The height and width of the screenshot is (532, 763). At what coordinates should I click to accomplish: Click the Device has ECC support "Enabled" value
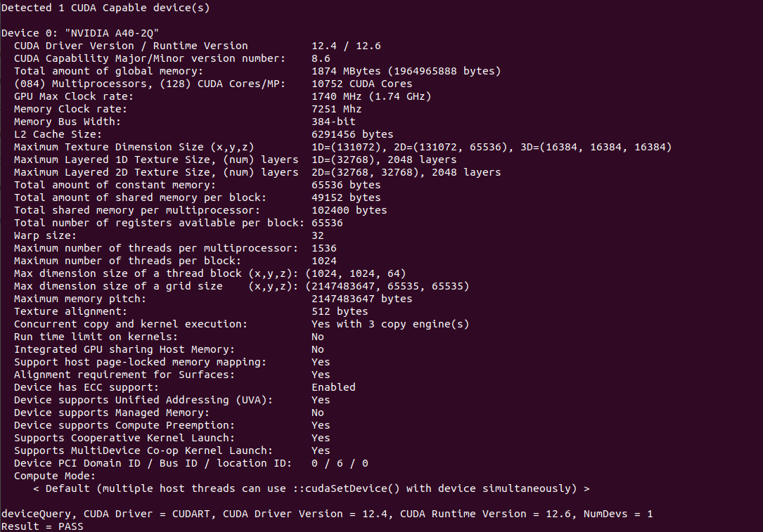tap(333, 387)
